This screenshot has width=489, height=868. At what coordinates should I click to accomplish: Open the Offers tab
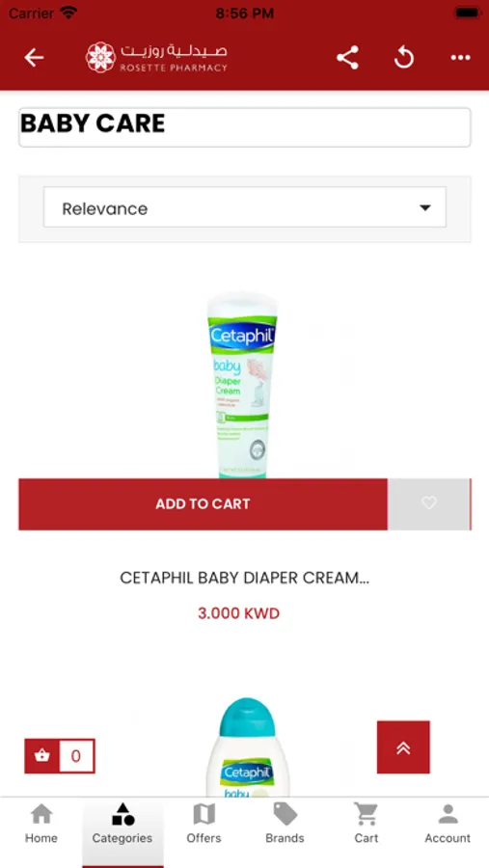click(204, 824)
